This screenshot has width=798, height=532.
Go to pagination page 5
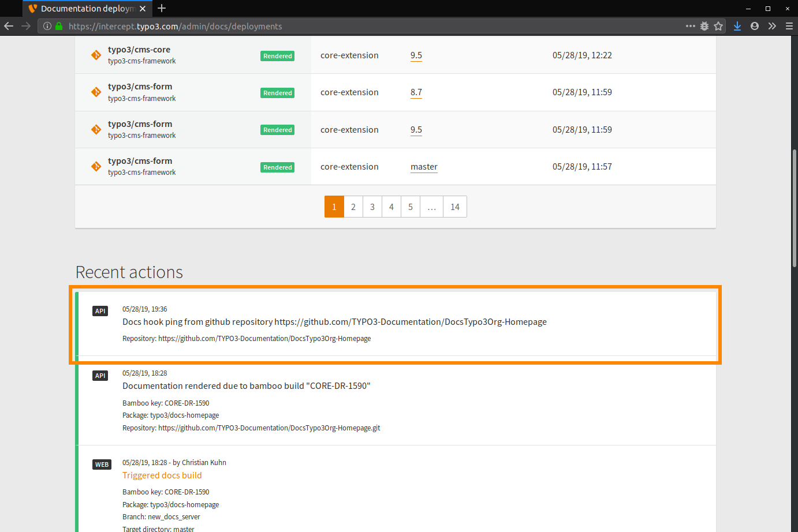click(x=411, y=207)
